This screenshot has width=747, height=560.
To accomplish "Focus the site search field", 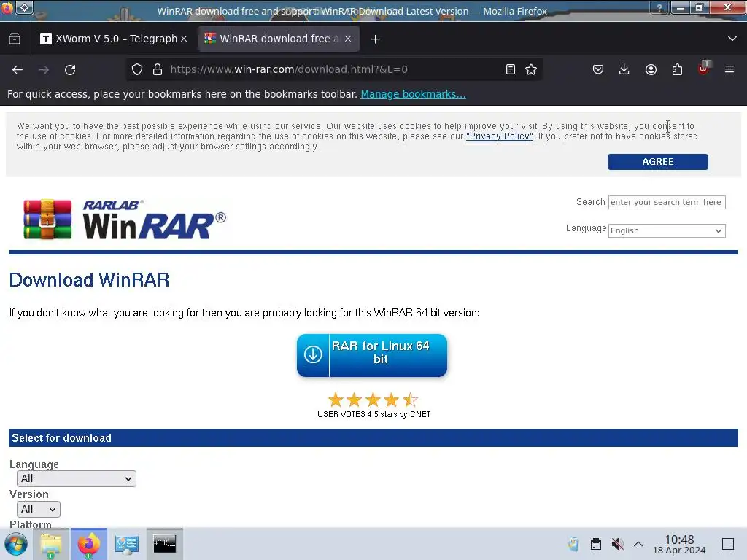I will click(x=667, y=202).
